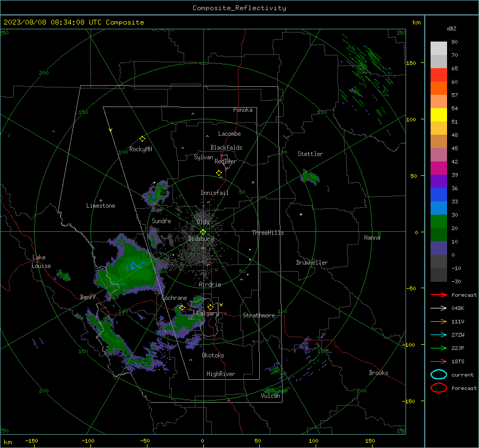Click the Airdrie city label
Image resolution: width=479 pixels, height=448 pixels.
coord(210,284)
